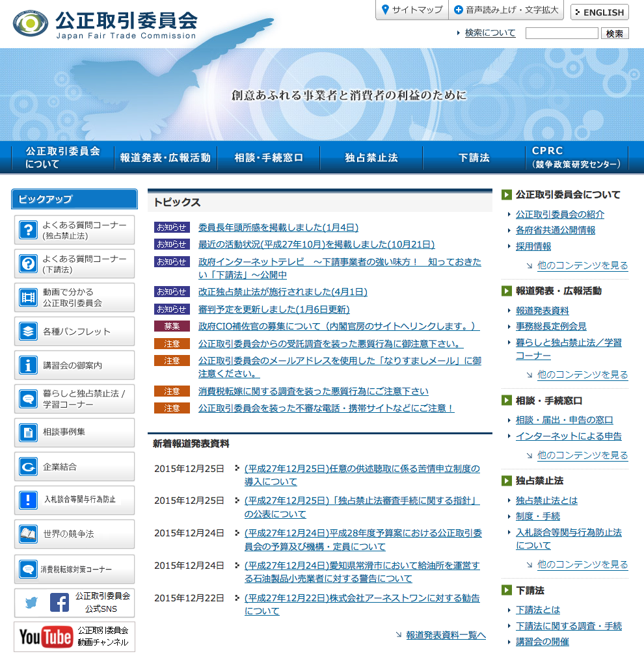Select 報道発表・広報活動 in the navigation bar
The image size is (644, 656).
(x=165, y=158)
